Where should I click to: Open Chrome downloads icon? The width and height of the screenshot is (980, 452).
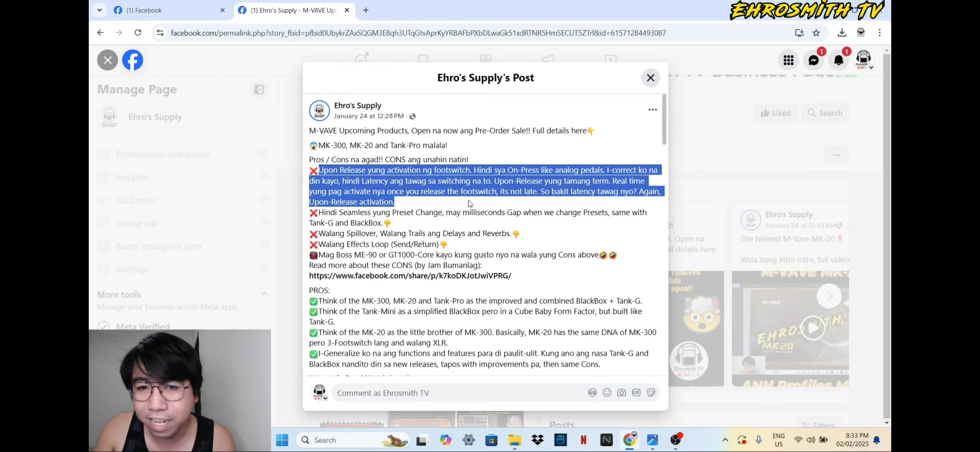pos(842,33)
